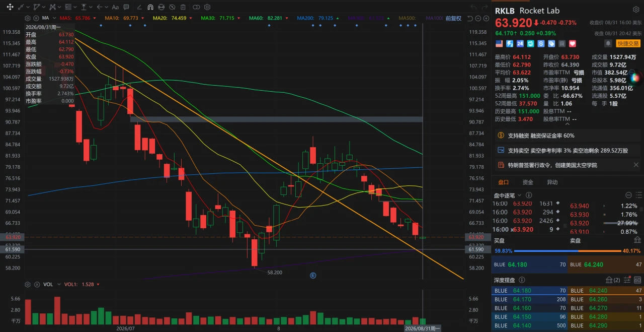Switch to the 资金 tab
Image resolution: width=644 pixels, height=332 pixels.
tap(528, 182)
